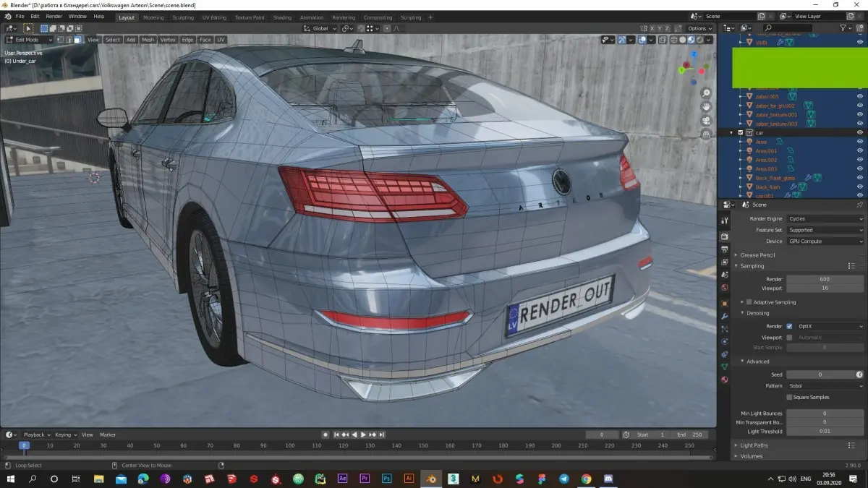This screenshot has height=488, width=868.
Task: Open Device GPU Compute dropdown
Action: [825, 241]
